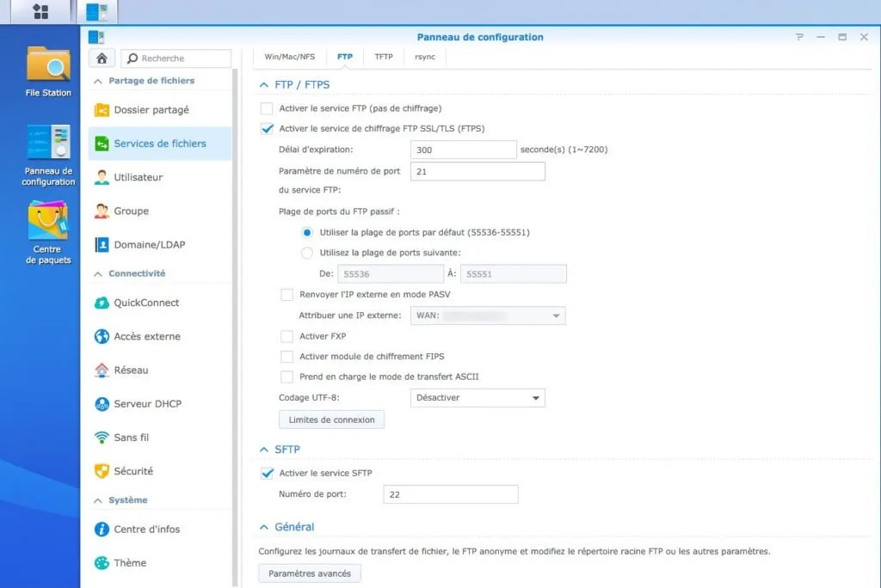
Task: Click the De start port field
Action: (x=391, y=274)
